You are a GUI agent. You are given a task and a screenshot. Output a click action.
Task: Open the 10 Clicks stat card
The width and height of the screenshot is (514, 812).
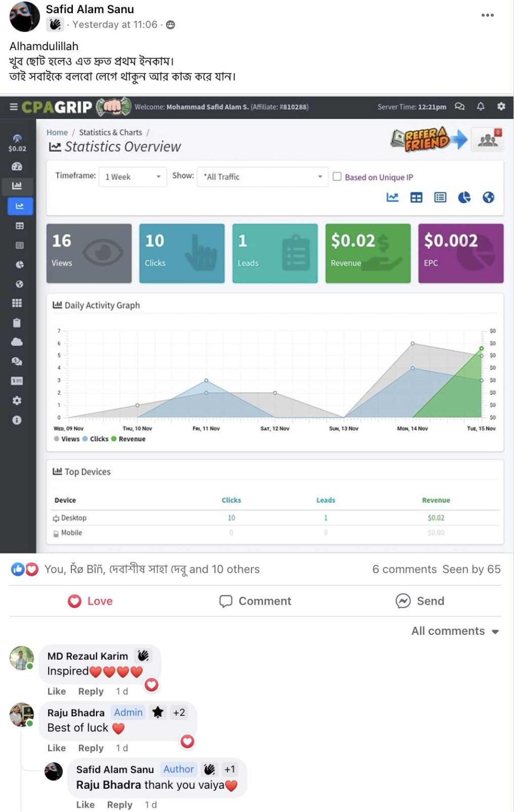tap(182, 253)
